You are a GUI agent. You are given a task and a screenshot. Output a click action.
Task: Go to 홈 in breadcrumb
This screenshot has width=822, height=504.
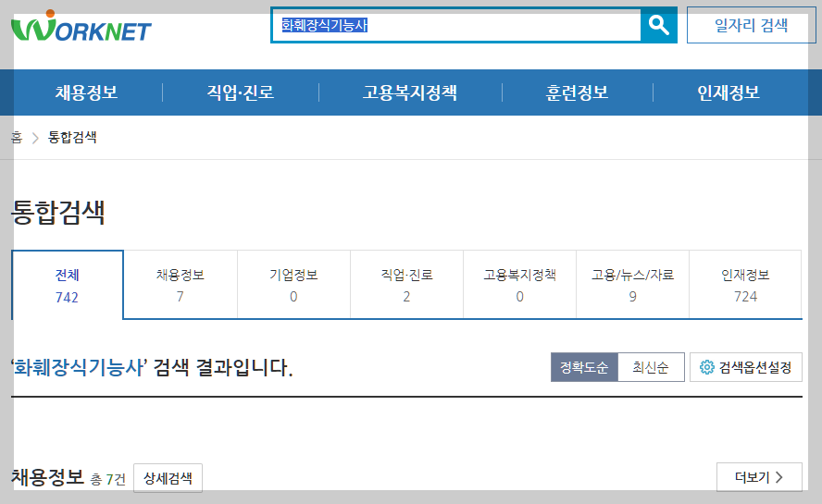[17, 137]
